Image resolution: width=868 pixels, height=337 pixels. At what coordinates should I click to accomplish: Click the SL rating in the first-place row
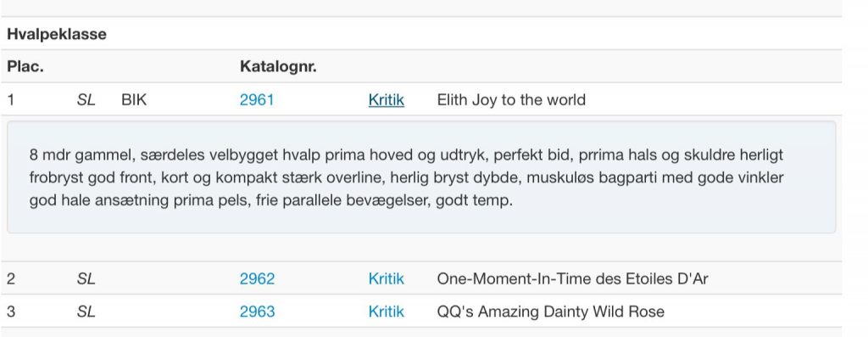click(86, 100)
